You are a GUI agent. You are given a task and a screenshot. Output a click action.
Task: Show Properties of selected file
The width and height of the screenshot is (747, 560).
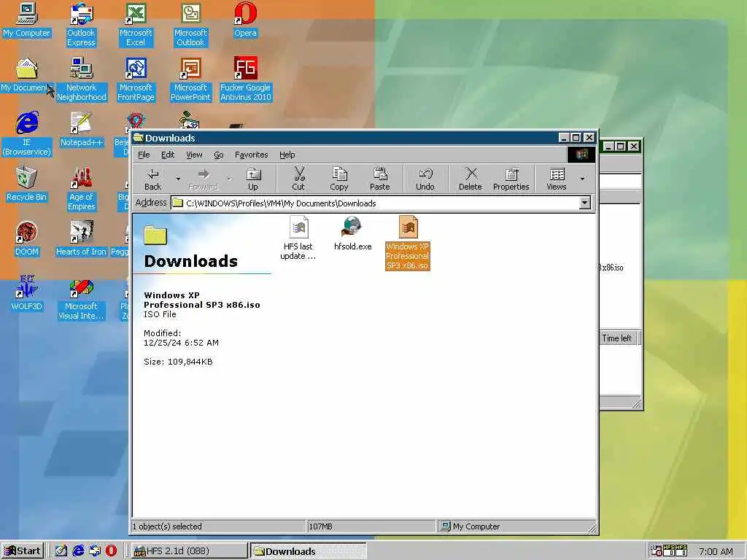coord(511,179)
